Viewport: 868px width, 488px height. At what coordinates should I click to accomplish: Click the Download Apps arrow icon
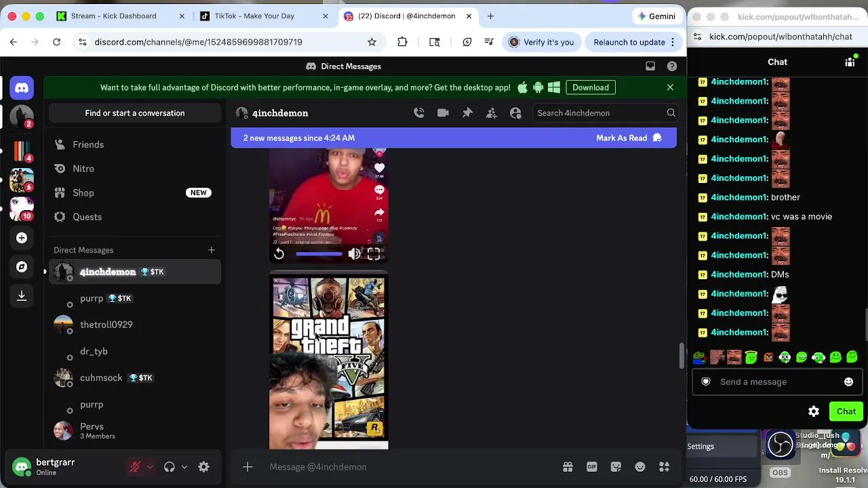pyautogui.click(x=22, y=296)
